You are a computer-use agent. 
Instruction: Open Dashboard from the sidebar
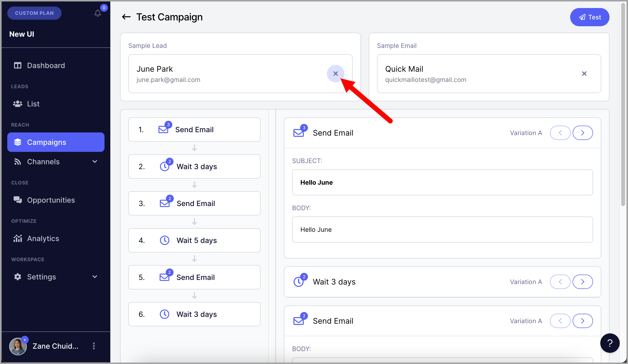pos(56,65)
